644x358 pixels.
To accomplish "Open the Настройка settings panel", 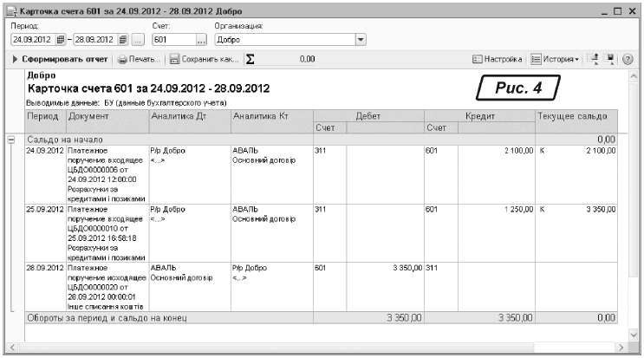I will (x=497, y=59).
